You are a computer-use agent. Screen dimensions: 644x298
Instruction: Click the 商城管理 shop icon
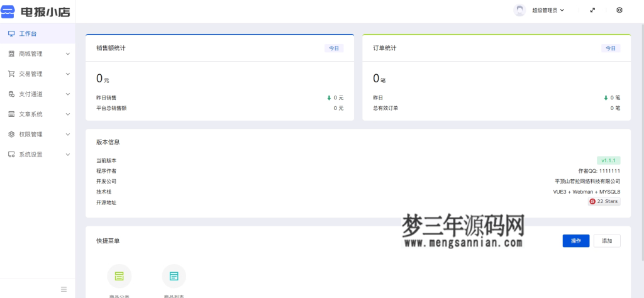click(11, 54)
